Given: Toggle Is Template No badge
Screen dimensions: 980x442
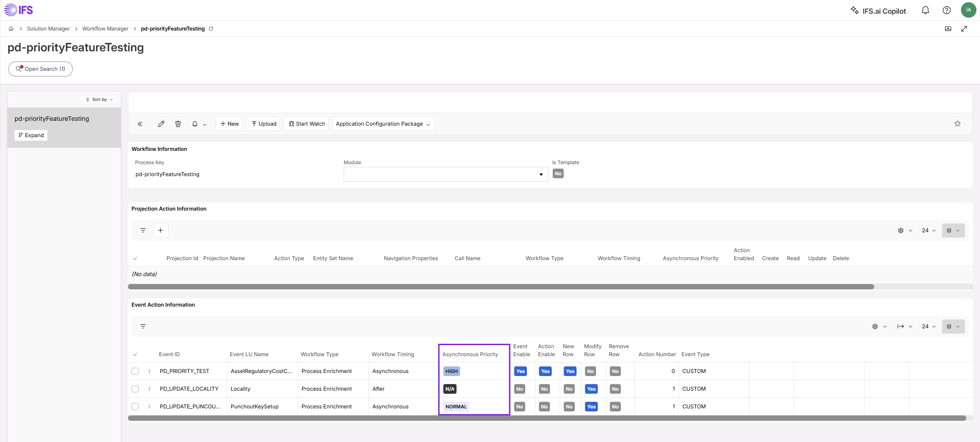Looking at the screenshot, I should 558,173.
